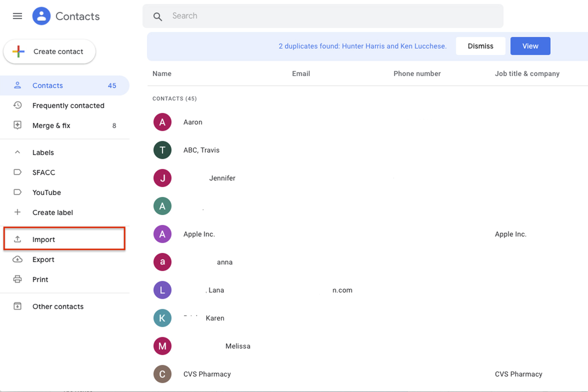Viewport: 588px width, 392px height.
Task: Open Merge & fix
Action: (x=51, y=125)
